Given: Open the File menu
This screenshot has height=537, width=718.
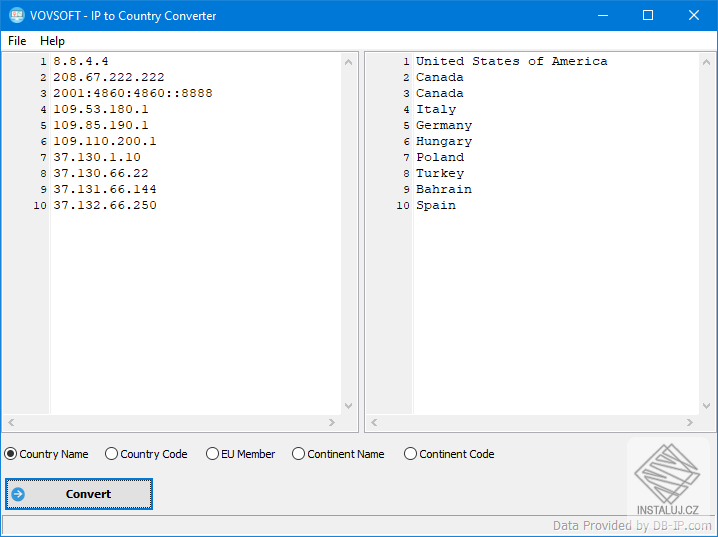Looking at the screenshot, I should tap(17, 41).
